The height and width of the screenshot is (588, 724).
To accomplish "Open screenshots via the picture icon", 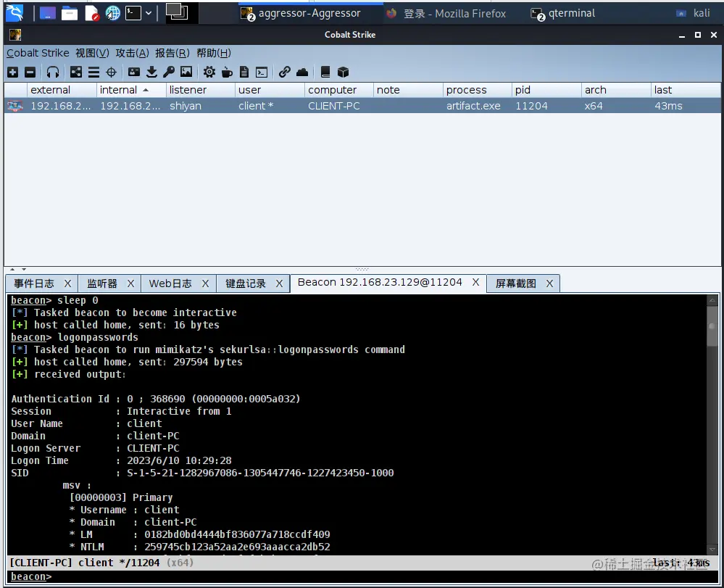I will [186, 72].
